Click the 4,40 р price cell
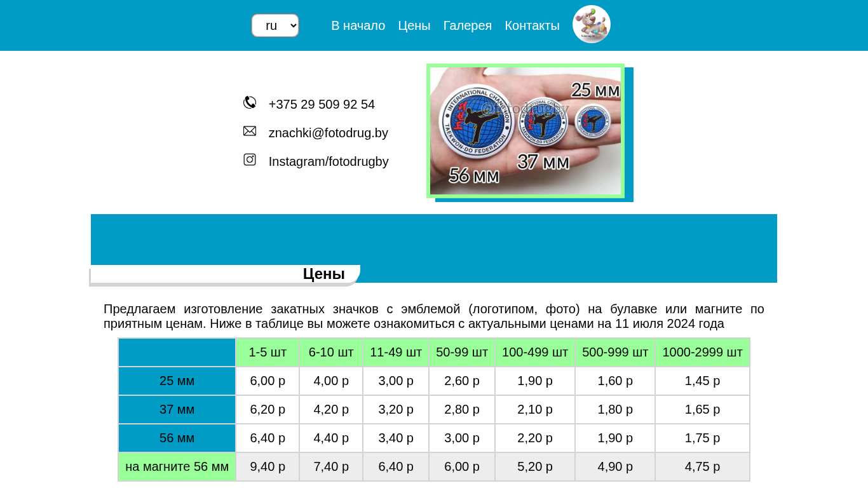 331,438
